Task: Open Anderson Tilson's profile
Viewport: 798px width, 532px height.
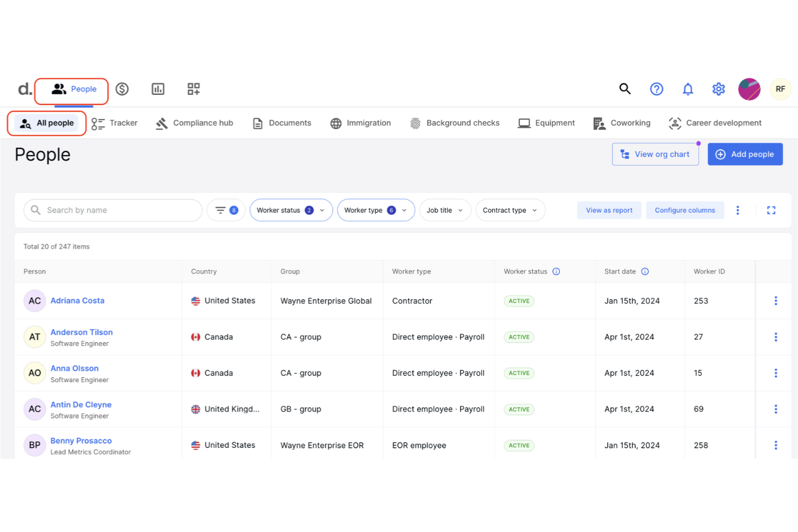Action: (x=81, y=332)
